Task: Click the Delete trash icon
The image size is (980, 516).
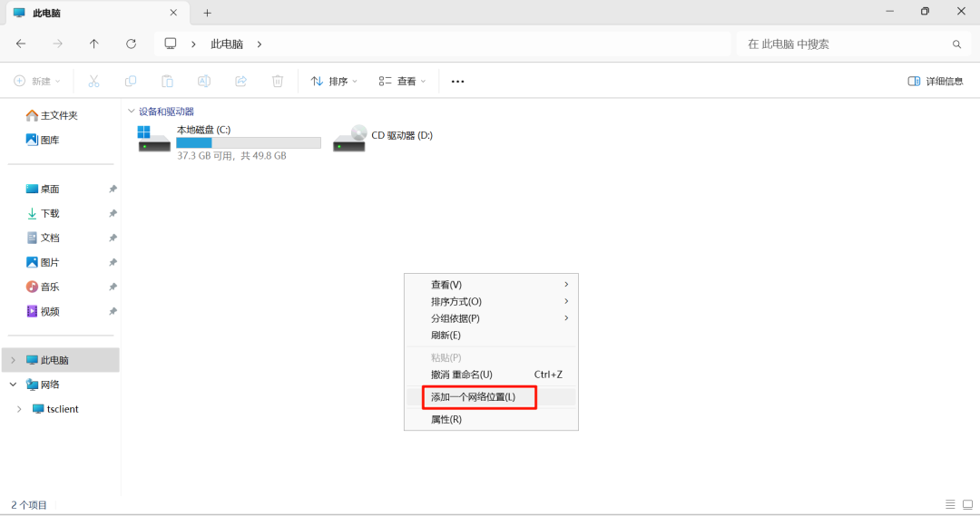Action: 278,81
